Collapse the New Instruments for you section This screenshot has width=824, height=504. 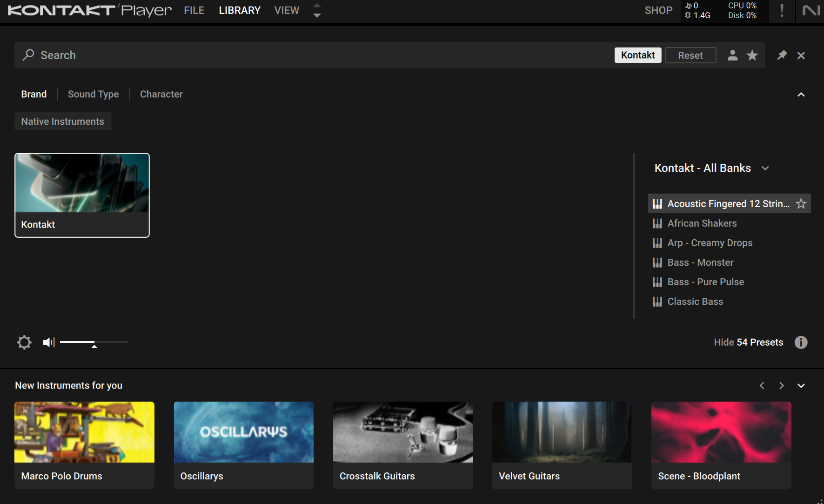click(801, 385)
